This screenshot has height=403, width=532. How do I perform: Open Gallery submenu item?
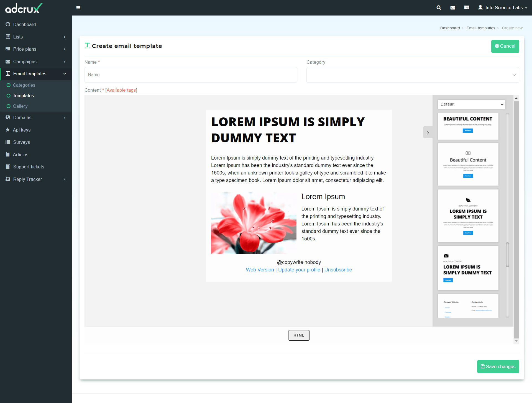tap(20, 106)
